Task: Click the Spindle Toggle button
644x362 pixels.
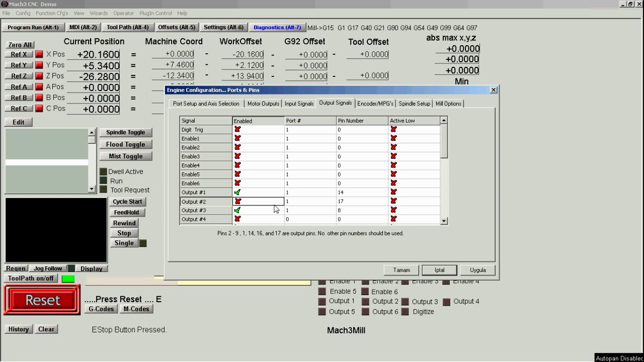Action: coord(126,132)
